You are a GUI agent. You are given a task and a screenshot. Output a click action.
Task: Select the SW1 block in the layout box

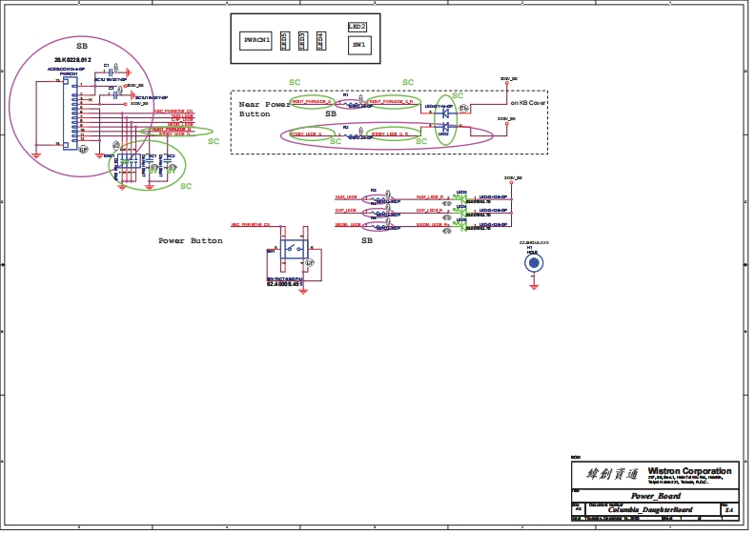[x=358, y=45]
